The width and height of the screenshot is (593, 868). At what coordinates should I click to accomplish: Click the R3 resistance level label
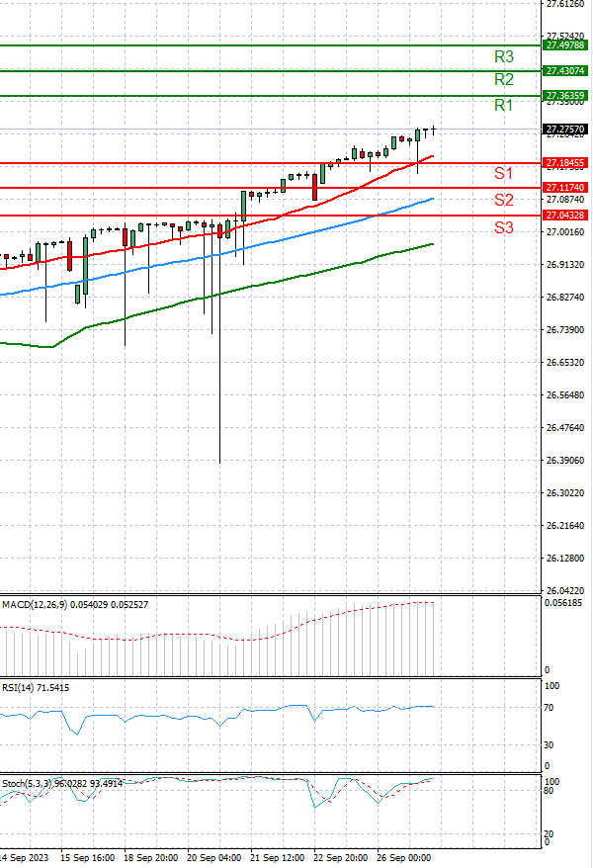(504, 57)
